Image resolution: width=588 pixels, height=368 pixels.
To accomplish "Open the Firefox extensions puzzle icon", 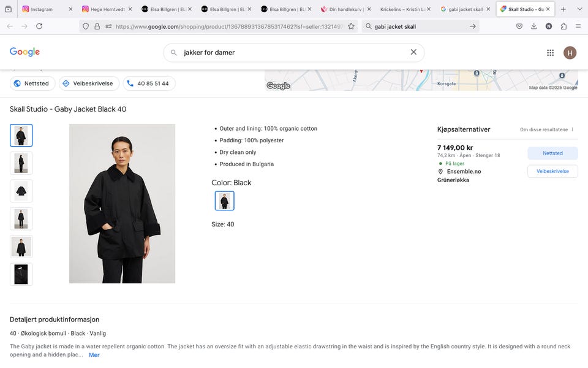I will coord(563,26).
